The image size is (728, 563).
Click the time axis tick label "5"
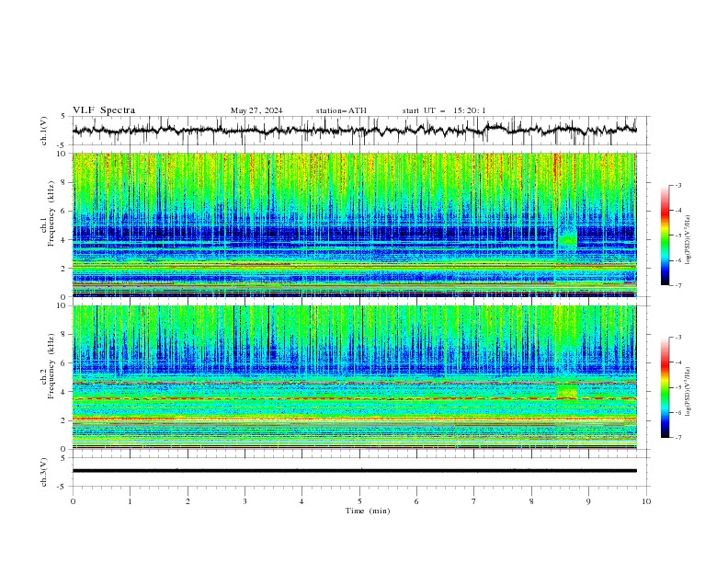click(359, 501)
